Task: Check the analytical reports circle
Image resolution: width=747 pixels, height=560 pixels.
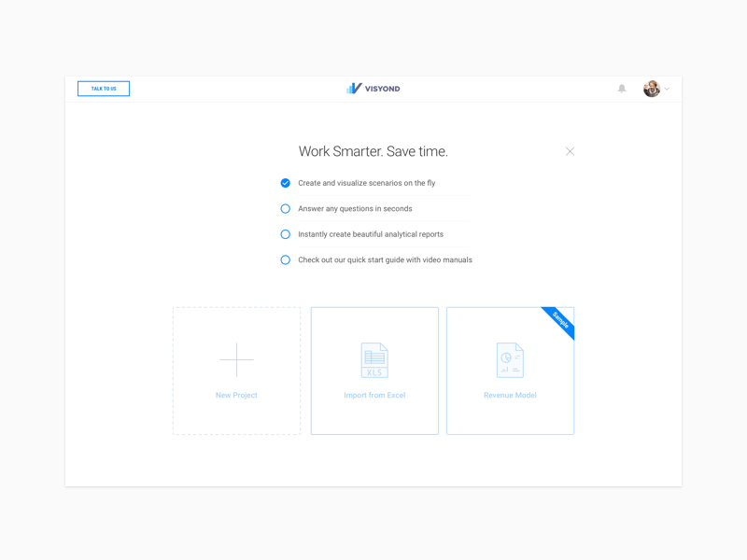Action: 286,234
